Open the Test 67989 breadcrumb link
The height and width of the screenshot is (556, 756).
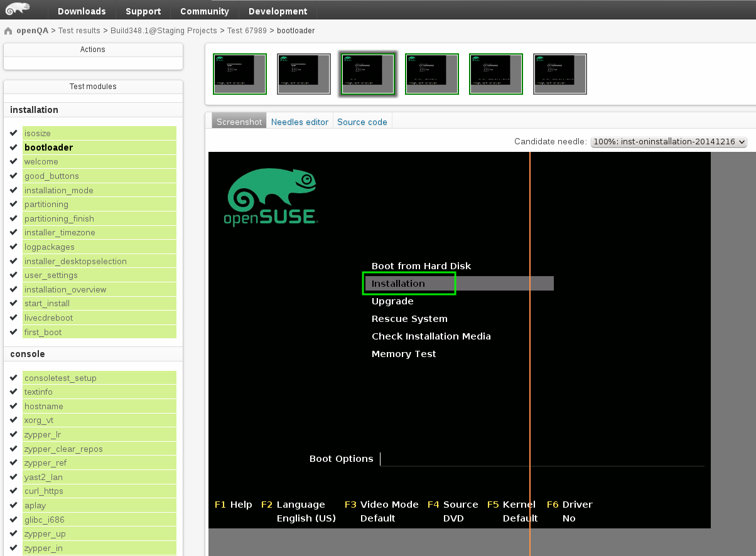click(x=247, y=31)
